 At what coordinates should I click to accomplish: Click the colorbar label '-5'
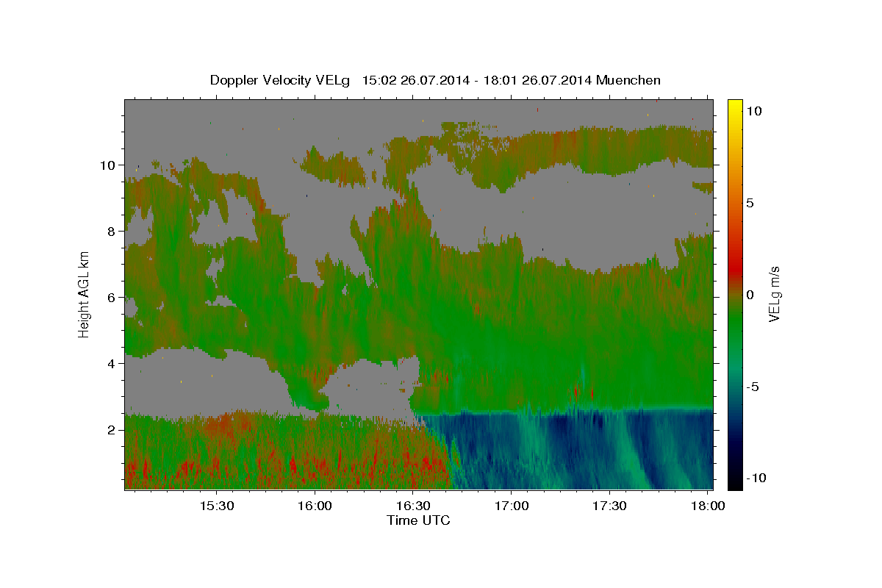pos(753,387)
